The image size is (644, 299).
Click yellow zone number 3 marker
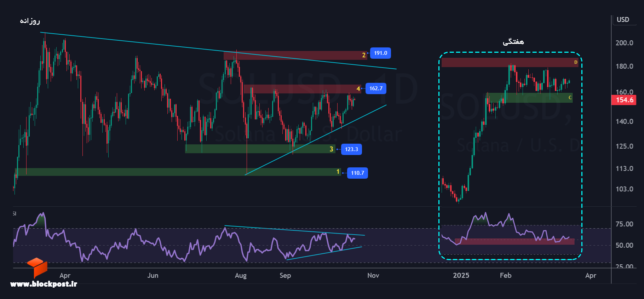click(331, 149)
